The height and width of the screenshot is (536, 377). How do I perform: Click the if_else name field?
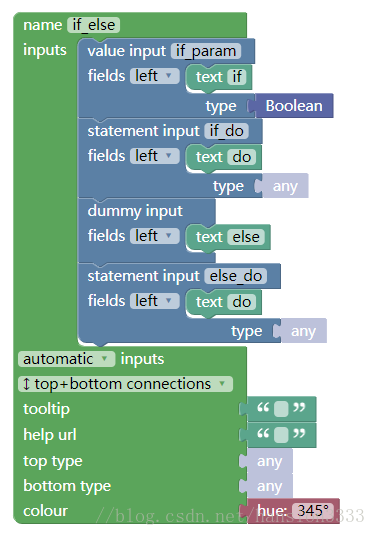tap(93, 25)
